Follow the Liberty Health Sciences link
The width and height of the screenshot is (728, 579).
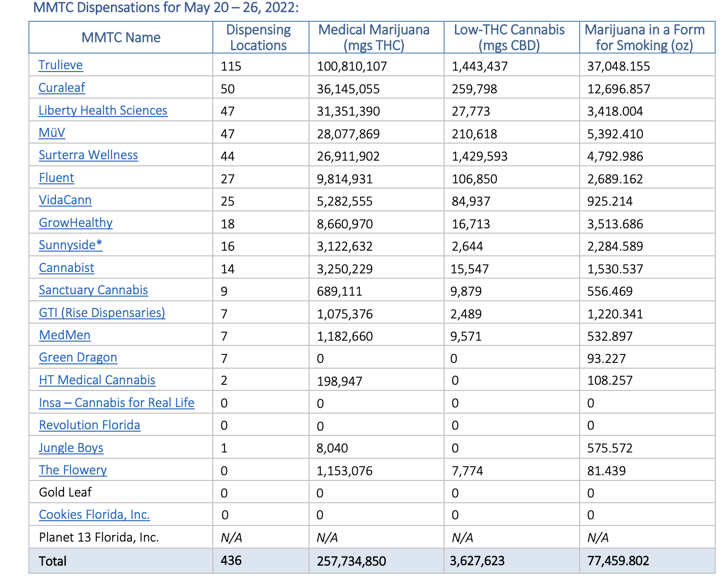tap(103, 110)
